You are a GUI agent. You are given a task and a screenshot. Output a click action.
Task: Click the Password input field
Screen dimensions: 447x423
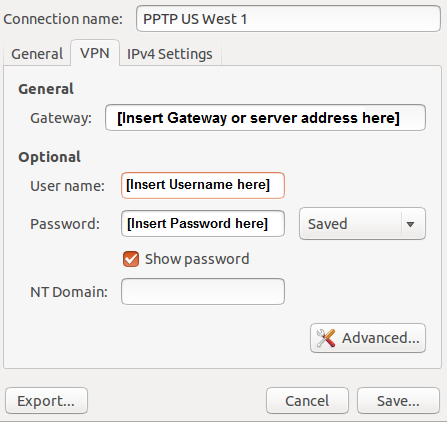coord(203,224)
